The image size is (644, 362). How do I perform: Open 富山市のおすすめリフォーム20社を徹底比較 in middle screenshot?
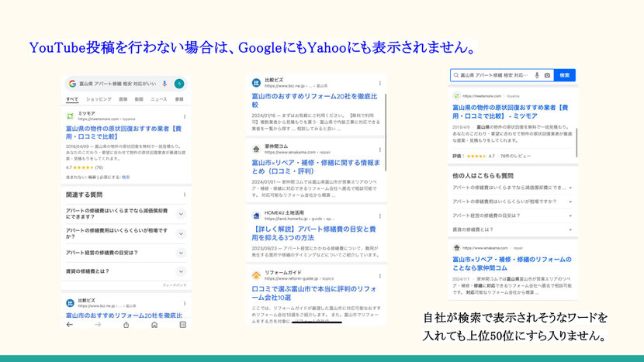pyautogui.click(x=314, y=101)
